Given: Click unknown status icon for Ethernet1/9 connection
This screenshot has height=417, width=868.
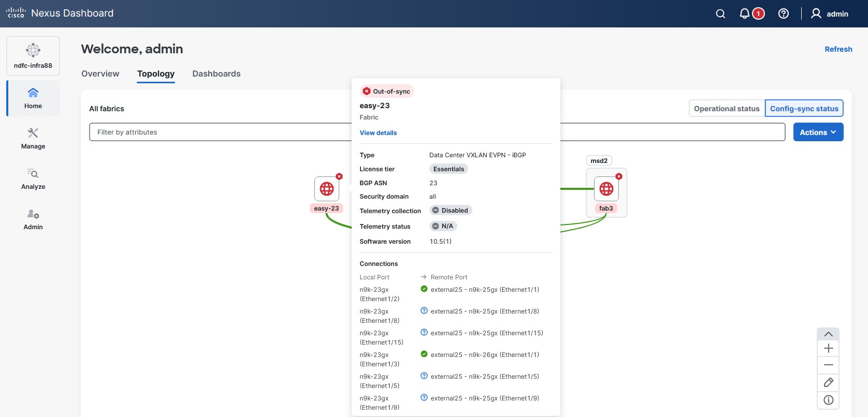Looking at the screenshot, I should (424, 398).
